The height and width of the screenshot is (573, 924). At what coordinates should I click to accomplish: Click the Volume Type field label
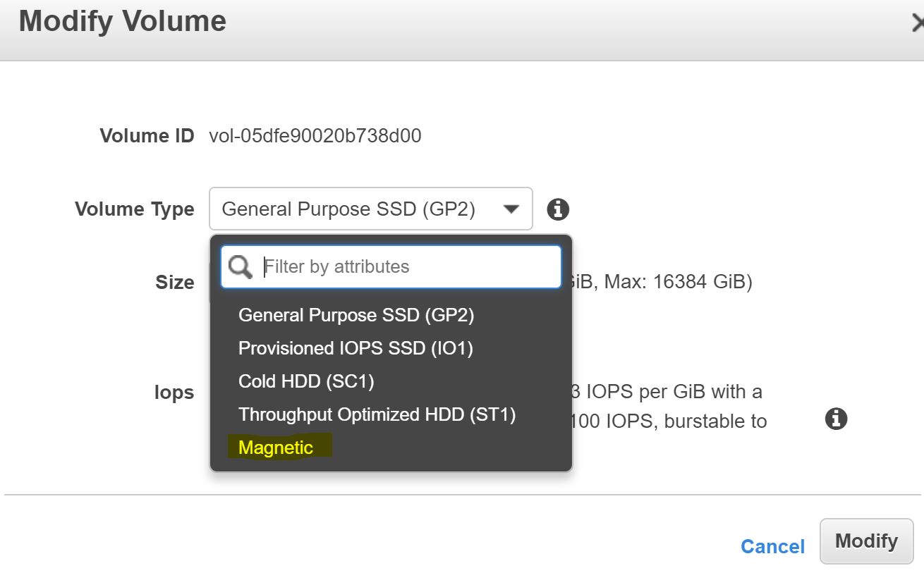point(134,209)
